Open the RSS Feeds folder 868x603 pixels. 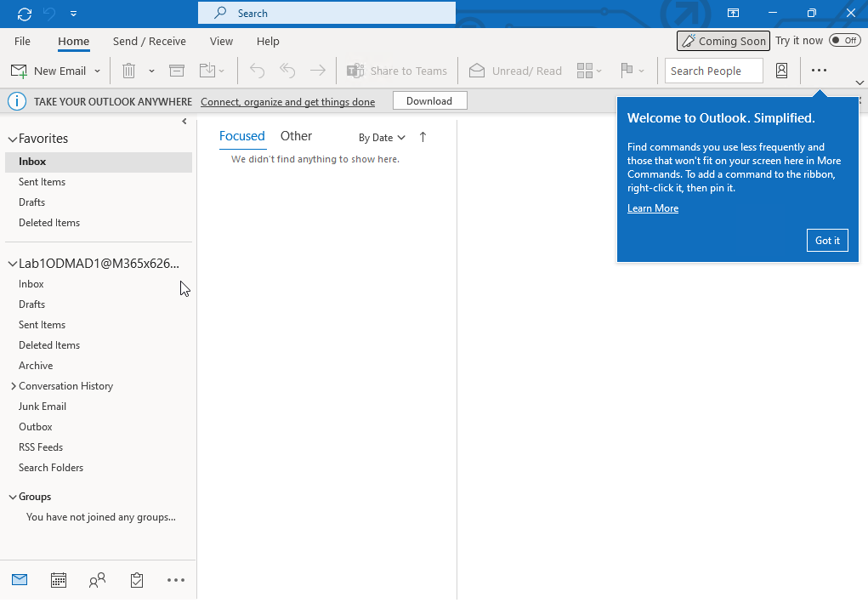click(41, 447)
